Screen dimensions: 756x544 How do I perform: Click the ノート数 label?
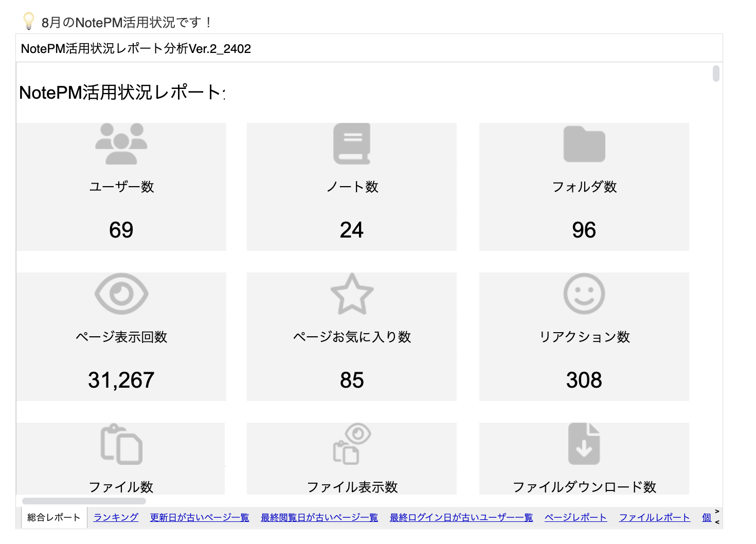coord(352,187)
